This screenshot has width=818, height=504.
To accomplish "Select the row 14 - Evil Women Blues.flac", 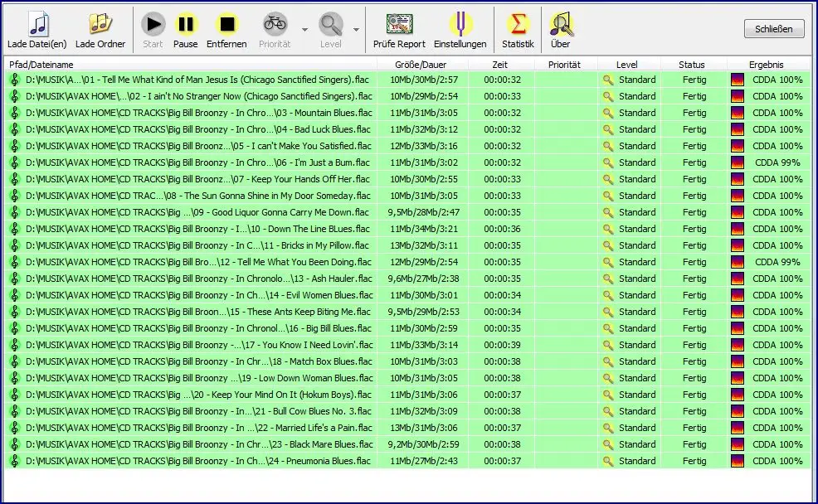I will click(x=407, y=296).
